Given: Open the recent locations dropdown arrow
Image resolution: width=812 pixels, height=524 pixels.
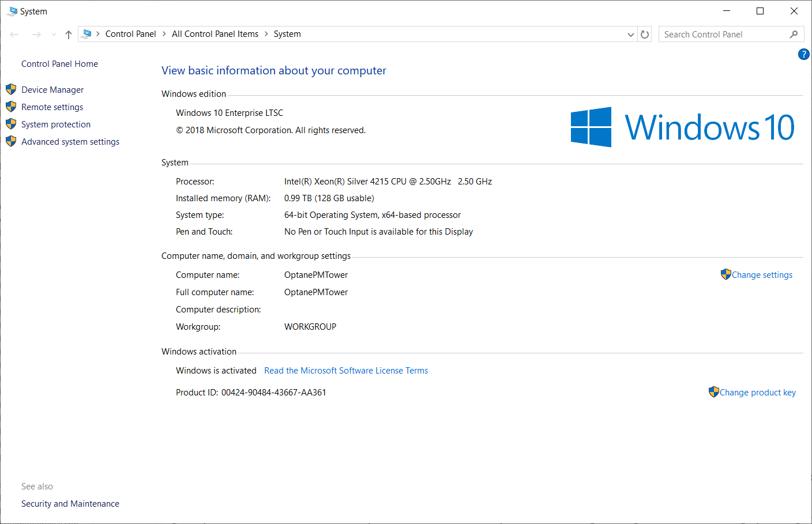Looking at the screenshot, I should tap(54, 35).
